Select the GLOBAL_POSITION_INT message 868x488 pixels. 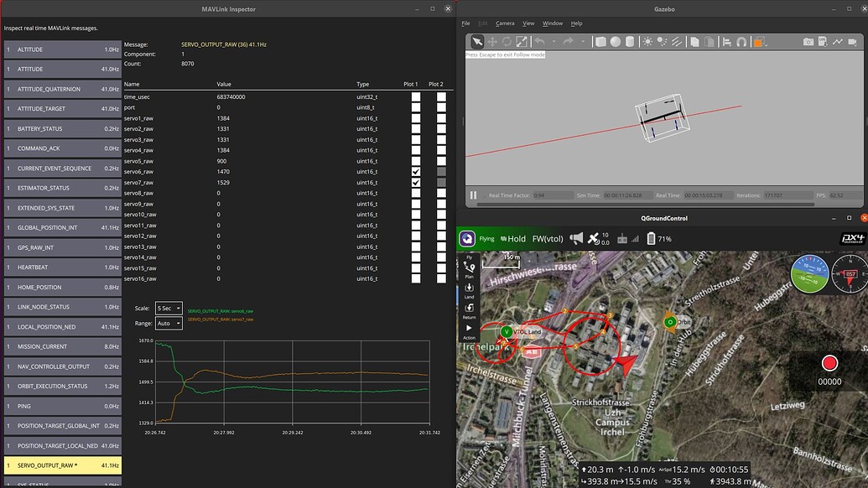(x=63, y=227)
